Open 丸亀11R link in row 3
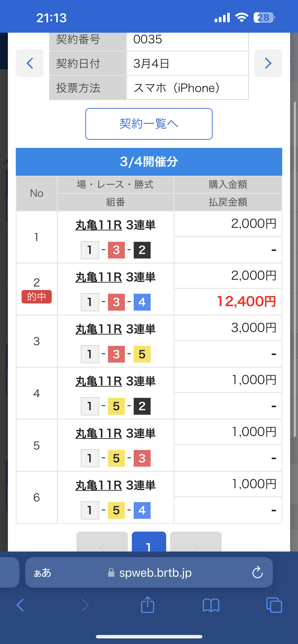 tap(99, 329)
